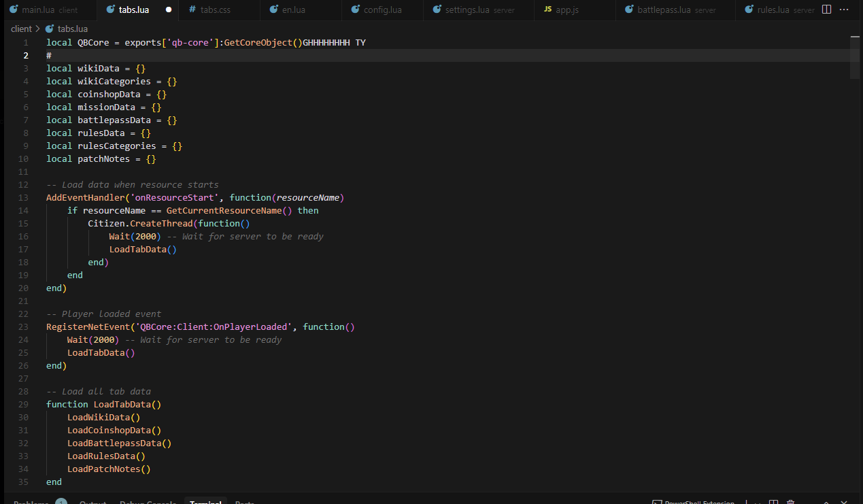The height and width of the screenshot is (504, 863).
Task: Click 'function LoadTabData()' on line 29
Action: point(104,404)
